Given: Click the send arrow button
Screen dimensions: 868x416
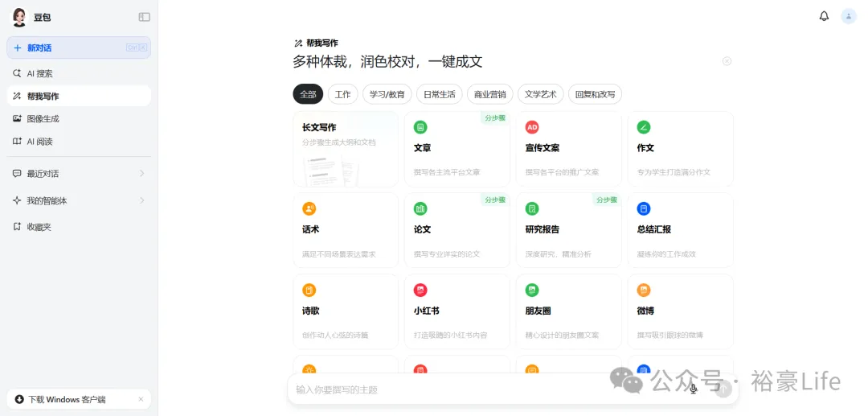Looking at the screenshot, I should 723,389.
